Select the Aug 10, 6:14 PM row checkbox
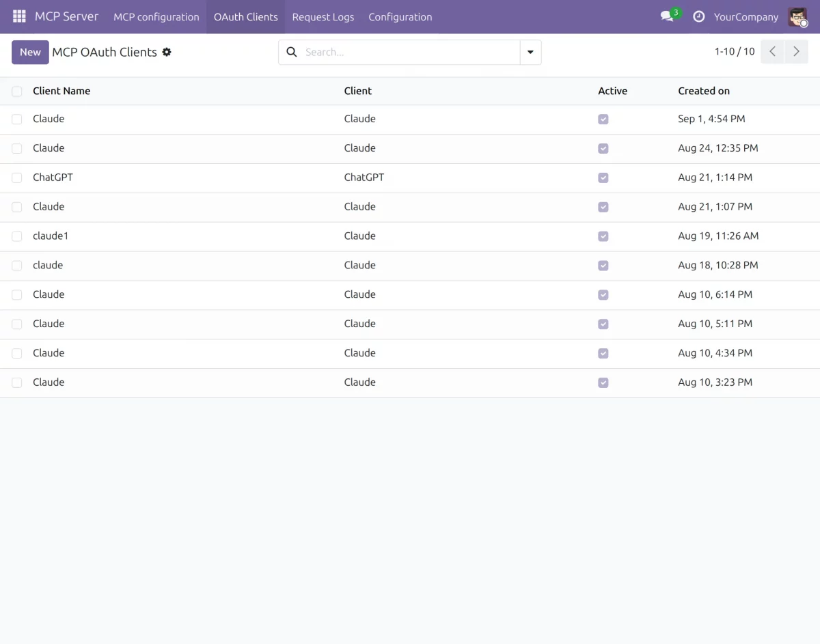 pyautogui.click(x=17, y=295)
